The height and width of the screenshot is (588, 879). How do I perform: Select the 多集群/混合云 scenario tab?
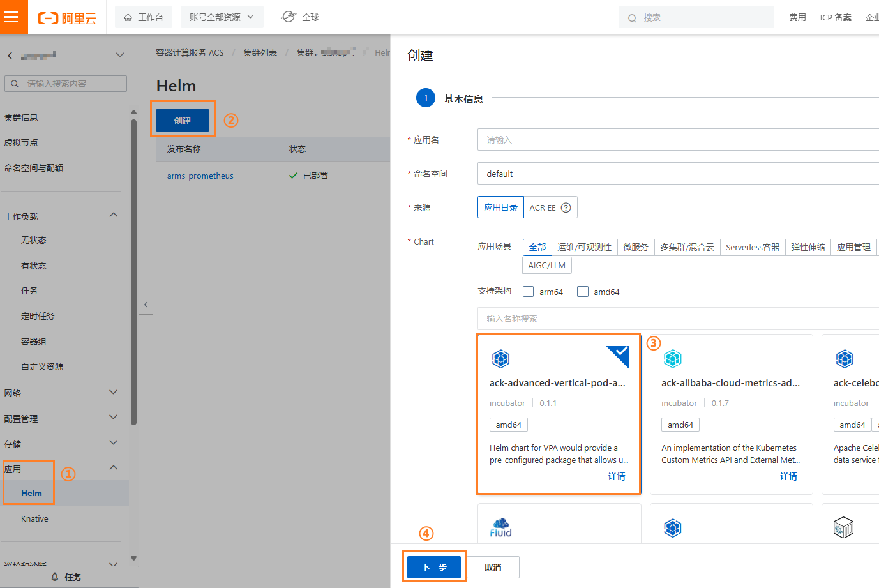tap(687, 247)
